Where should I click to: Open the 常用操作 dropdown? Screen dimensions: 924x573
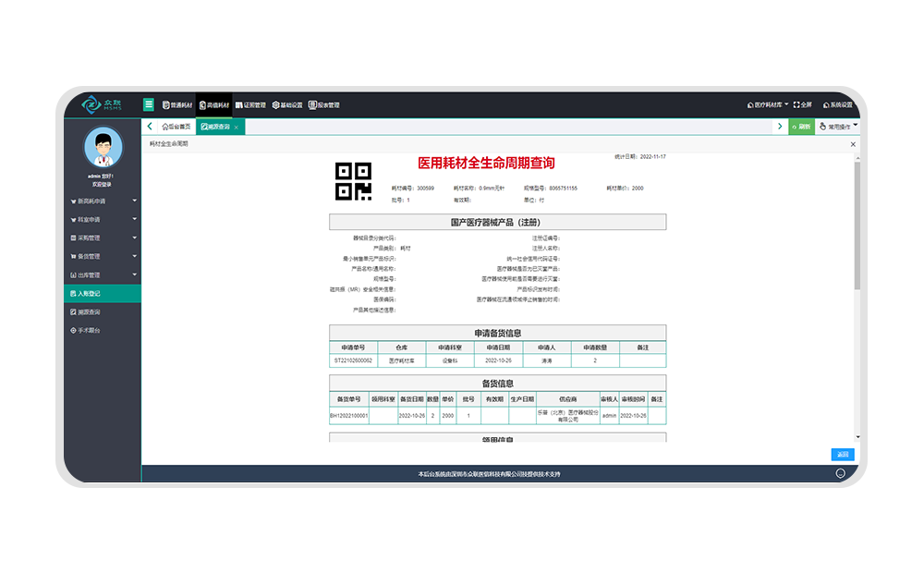tap(839, 127)
